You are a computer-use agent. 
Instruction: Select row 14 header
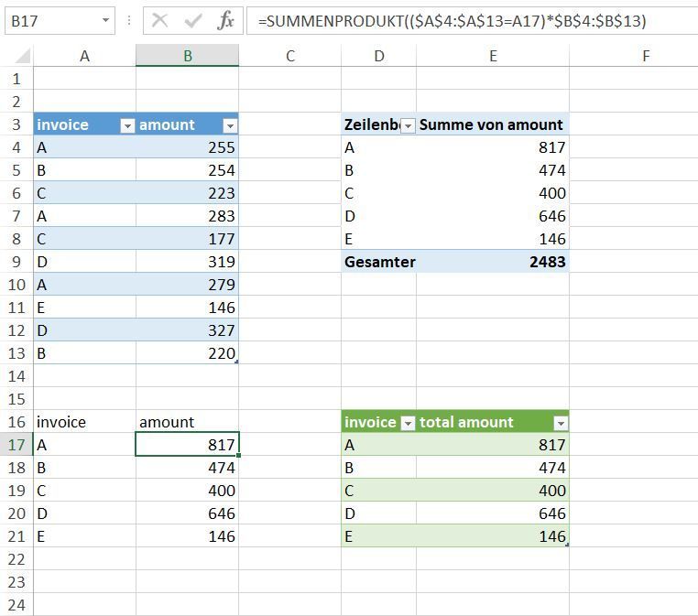pyautogui.click(x=16, y=376)
